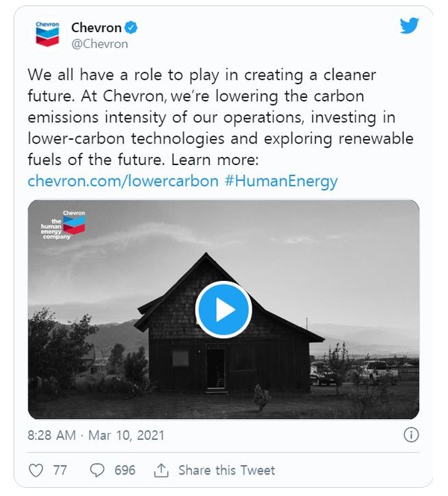This screenshot has height=496, width=448.
Task: Play the embedded Chevron video
Action: coord(223,310)
